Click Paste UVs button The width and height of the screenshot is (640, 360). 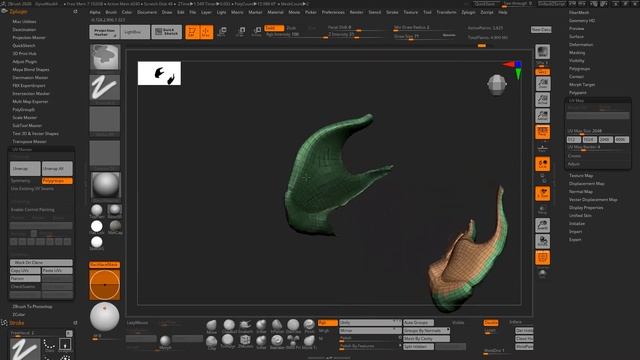[57, 271]
